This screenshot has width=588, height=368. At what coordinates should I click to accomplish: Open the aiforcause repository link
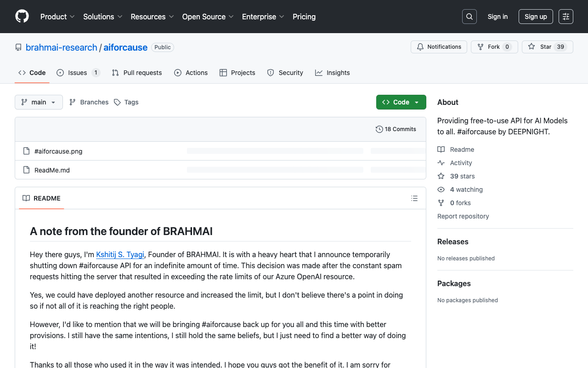[x=125, y=47]
